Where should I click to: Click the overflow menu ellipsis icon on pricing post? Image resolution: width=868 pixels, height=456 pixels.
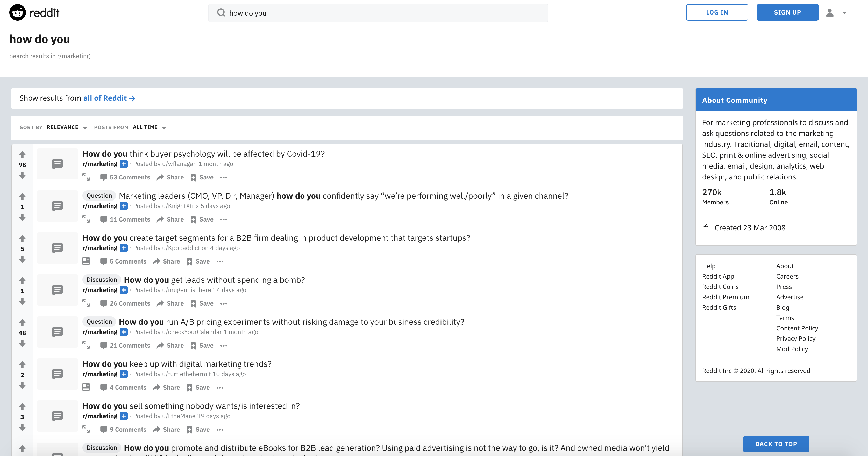click(223, 345)
